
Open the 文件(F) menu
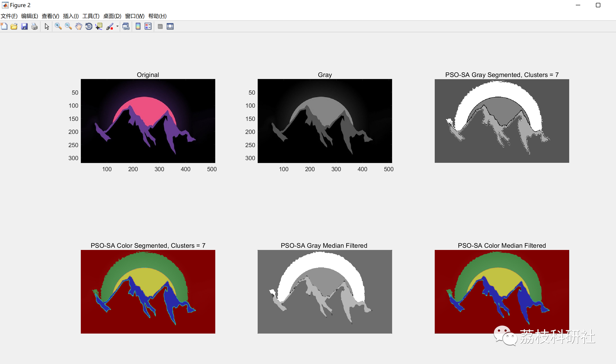pos(9,16)
